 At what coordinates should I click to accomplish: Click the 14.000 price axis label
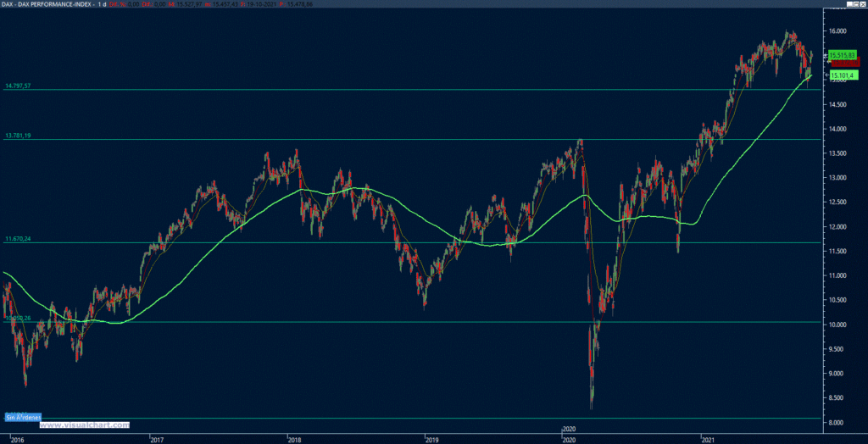point(837,129)
